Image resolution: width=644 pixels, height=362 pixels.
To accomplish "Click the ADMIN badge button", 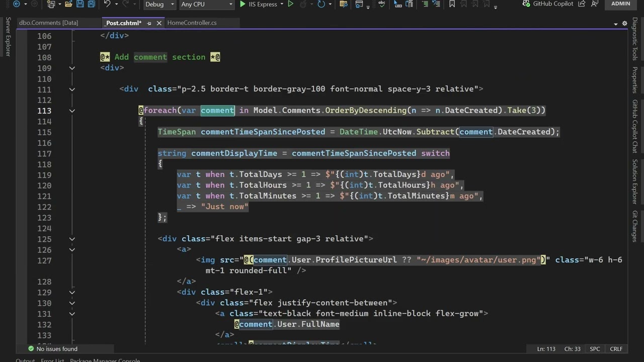I will [621, 4].
